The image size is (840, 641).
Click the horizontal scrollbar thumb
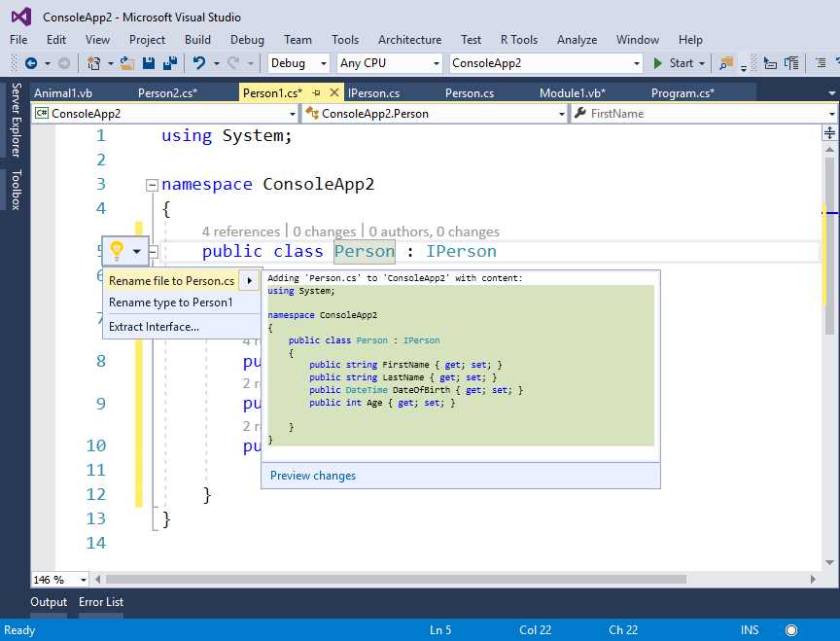pos(396,580)
